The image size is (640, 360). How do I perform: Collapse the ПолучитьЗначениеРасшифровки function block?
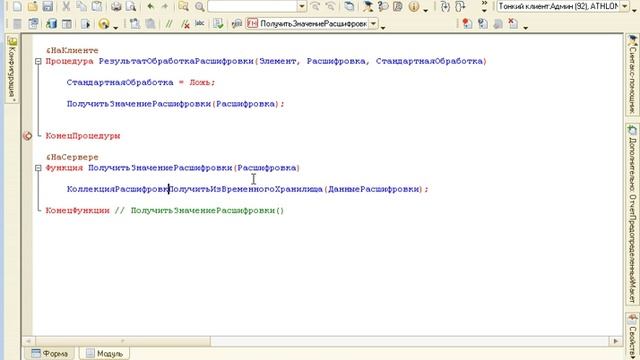pos(38,168)
